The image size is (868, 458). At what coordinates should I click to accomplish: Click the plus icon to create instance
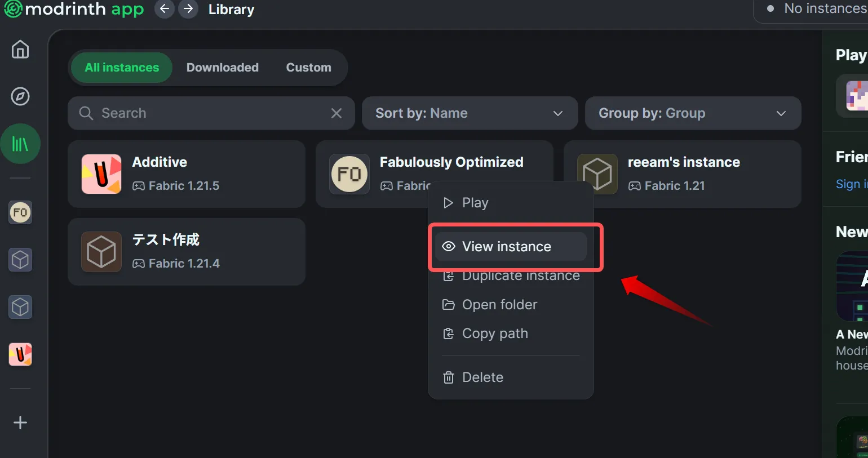pyautogui.click(x=20, y=423)
